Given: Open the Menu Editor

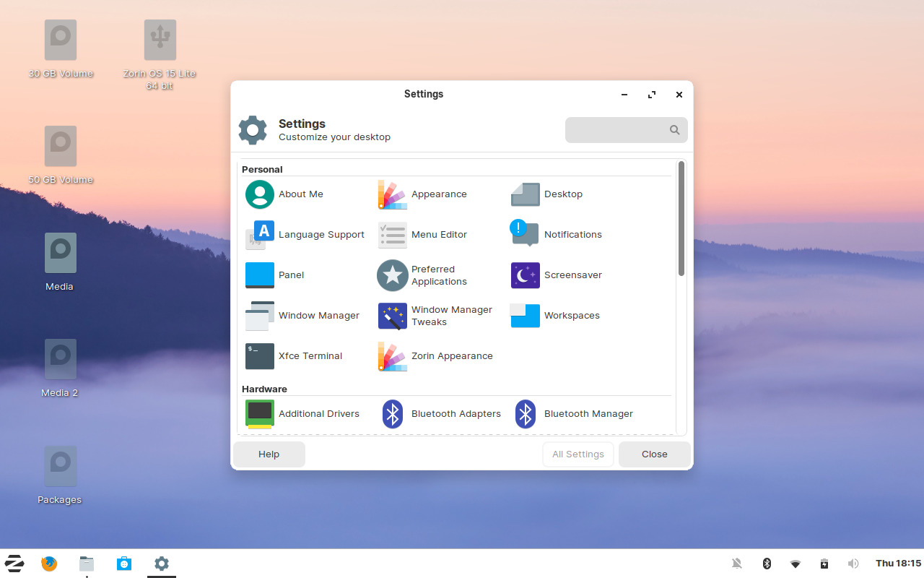Looking at the screenshot, I should 439,235.
